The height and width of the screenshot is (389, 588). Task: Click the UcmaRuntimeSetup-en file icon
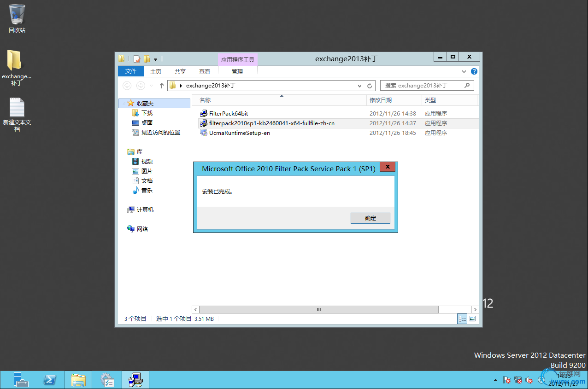point(204,133)
